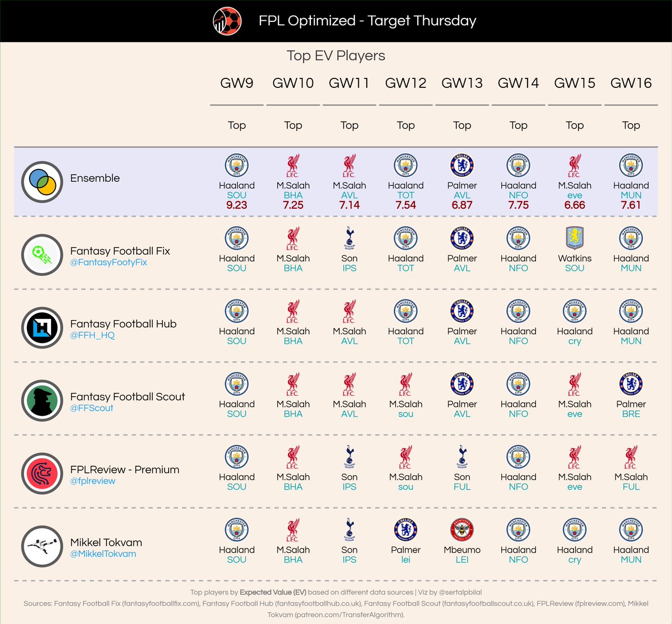Click Mikkel Tokvam GW12 Chelsea badge

coord(405,530)
